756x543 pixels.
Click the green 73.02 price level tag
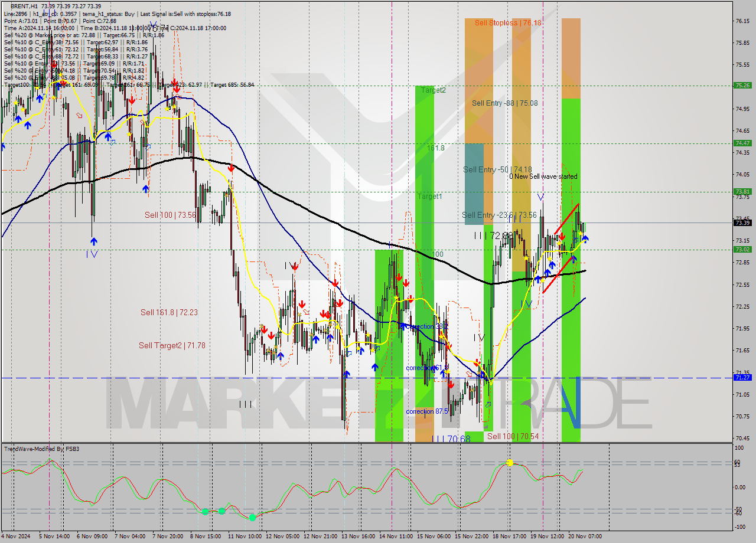[x=742, y=249]
